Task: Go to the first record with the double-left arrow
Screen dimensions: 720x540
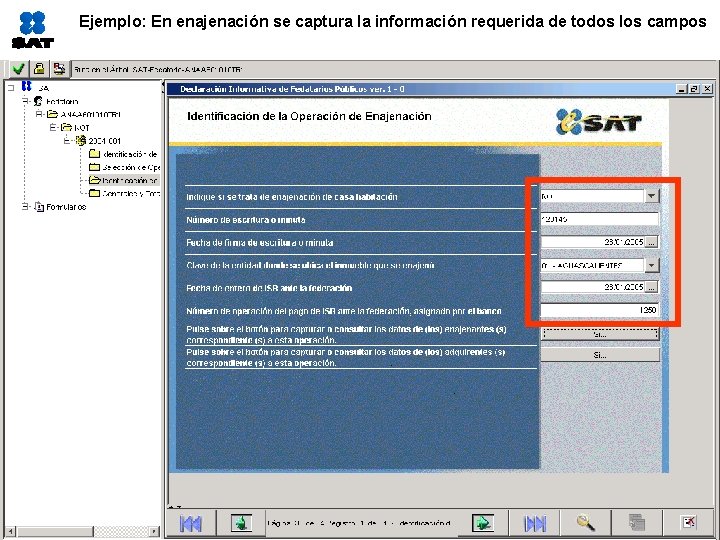Action: tap(191, 523)
